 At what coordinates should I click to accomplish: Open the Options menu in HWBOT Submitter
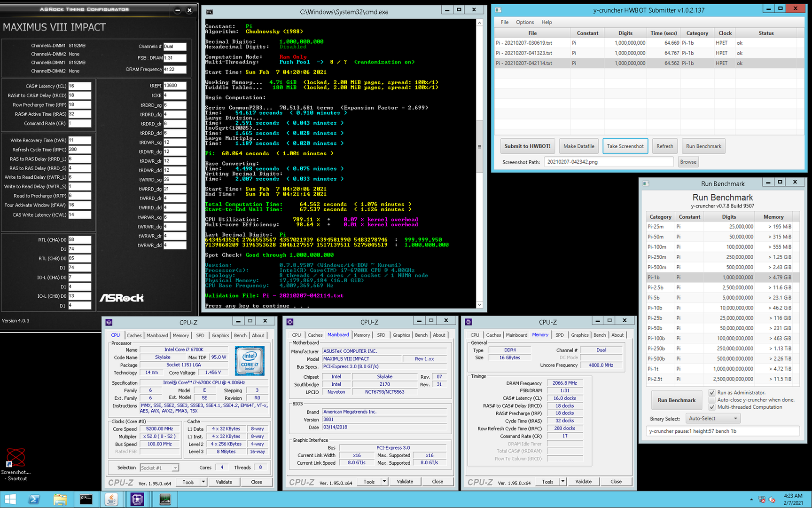pyautogui.click(x=525, y=22)
